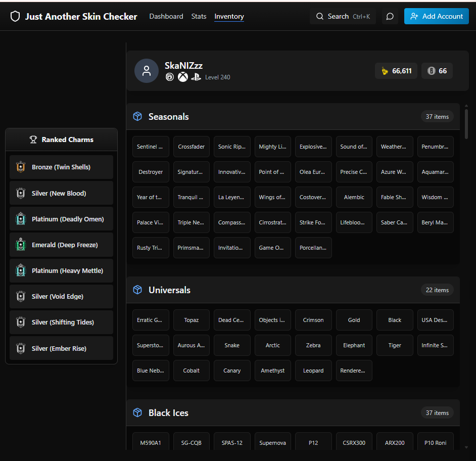Choose the Topaz universal skin

click(191, 320)
